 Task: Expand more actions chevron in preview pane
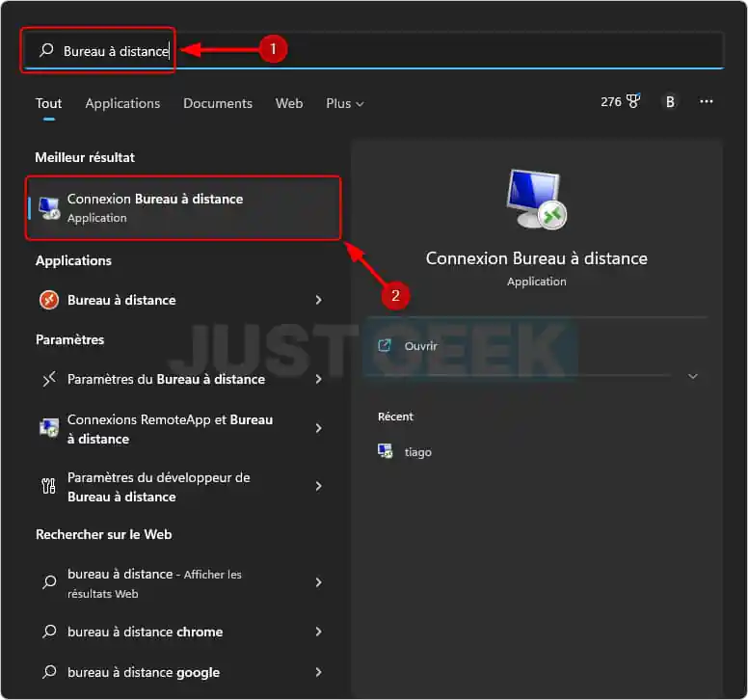(x=693, y=376)
